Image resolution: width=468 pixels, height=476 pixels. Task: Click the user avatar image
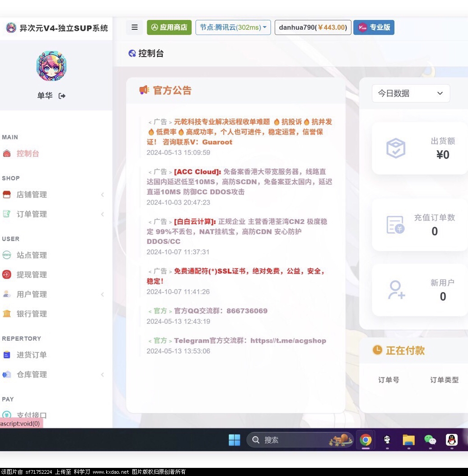tap(51, 66)
